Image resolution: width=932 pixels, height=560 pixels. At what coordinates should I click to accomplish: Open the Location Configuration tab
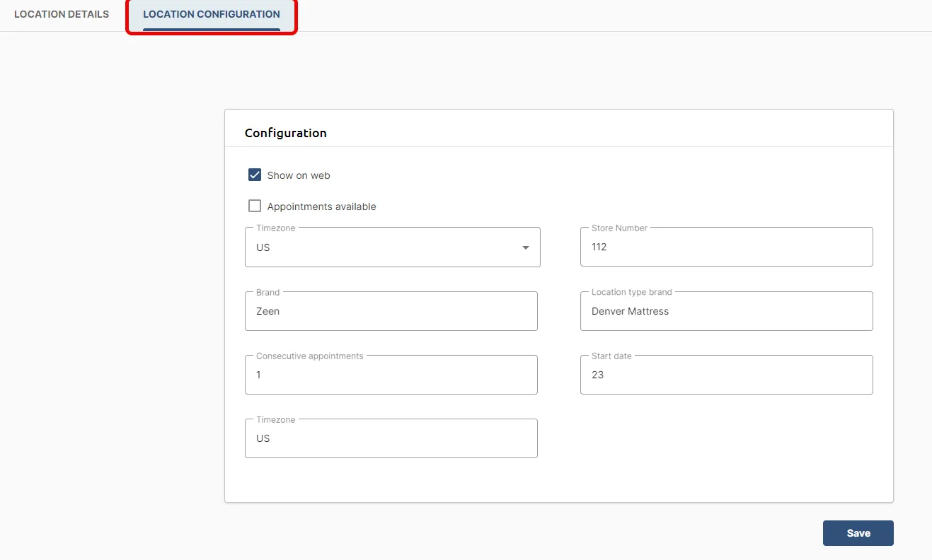(x=212, y=14)
